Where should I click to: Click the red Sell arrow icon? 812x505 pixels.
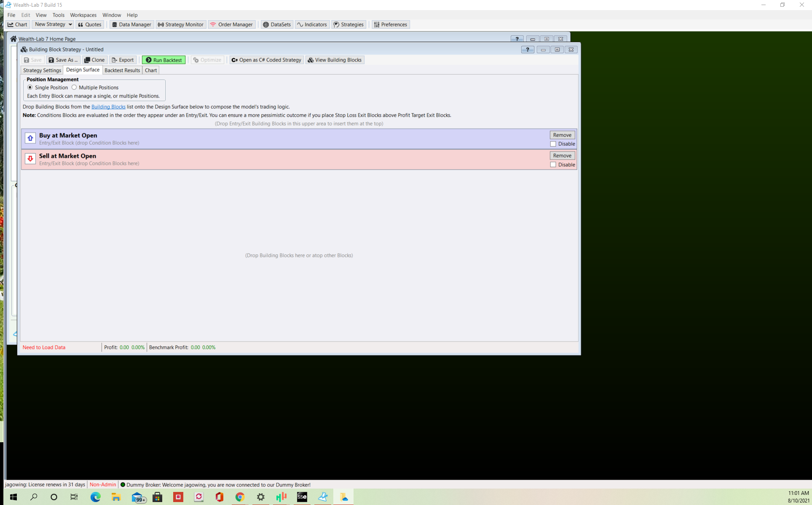point(30,159)
